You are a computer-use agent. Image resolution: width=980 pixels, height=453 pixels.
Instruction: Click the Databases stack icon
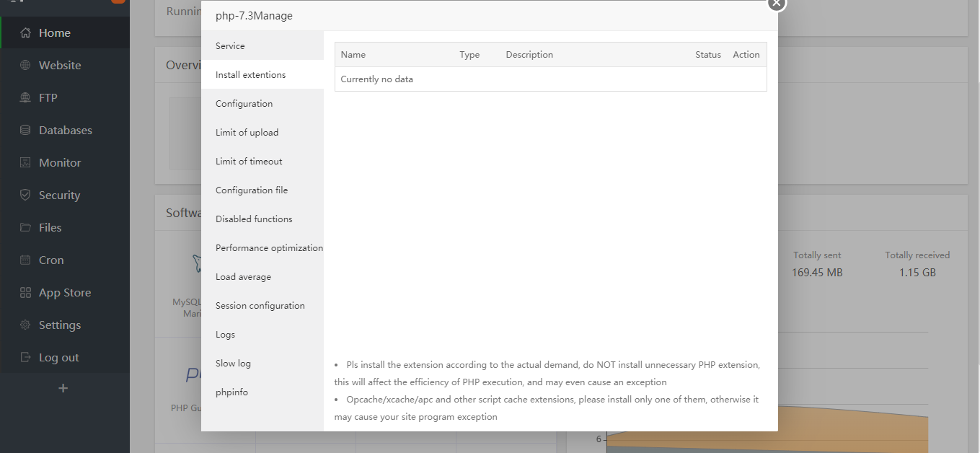(x=25, y=130)
